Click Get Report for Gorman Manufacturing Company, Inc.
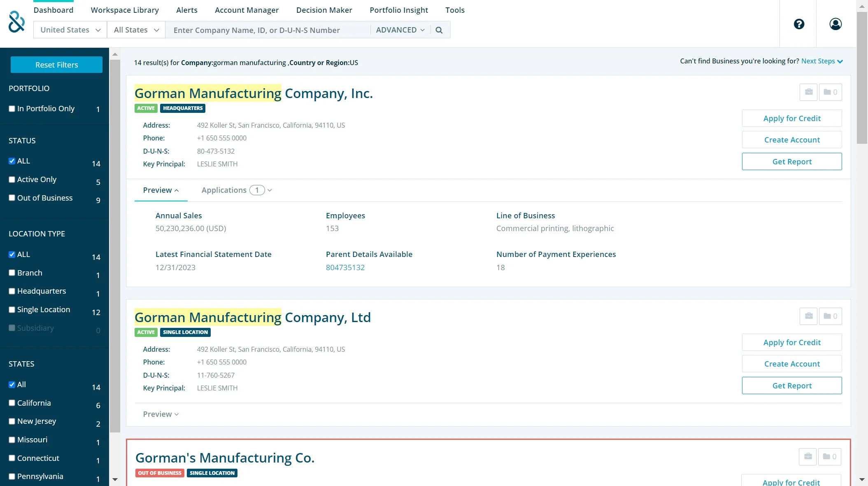868x486 pixels. point(792,161)
